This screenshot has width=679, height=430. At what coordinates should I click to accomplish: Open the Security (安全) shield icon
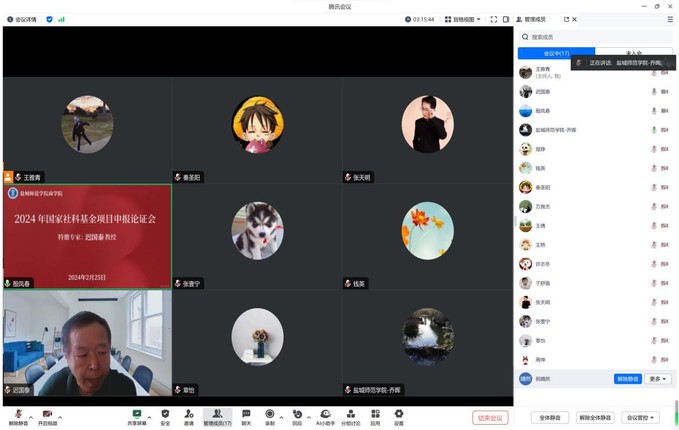[165, 414]
